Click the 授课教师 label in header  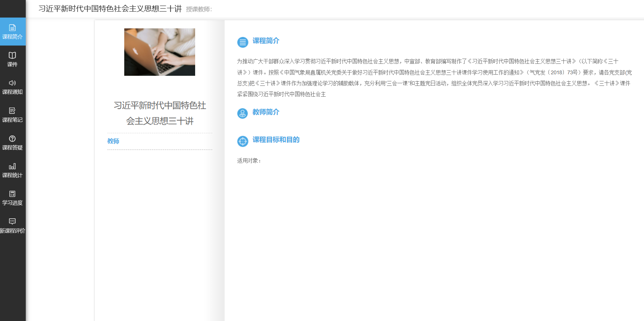[199, 9]
